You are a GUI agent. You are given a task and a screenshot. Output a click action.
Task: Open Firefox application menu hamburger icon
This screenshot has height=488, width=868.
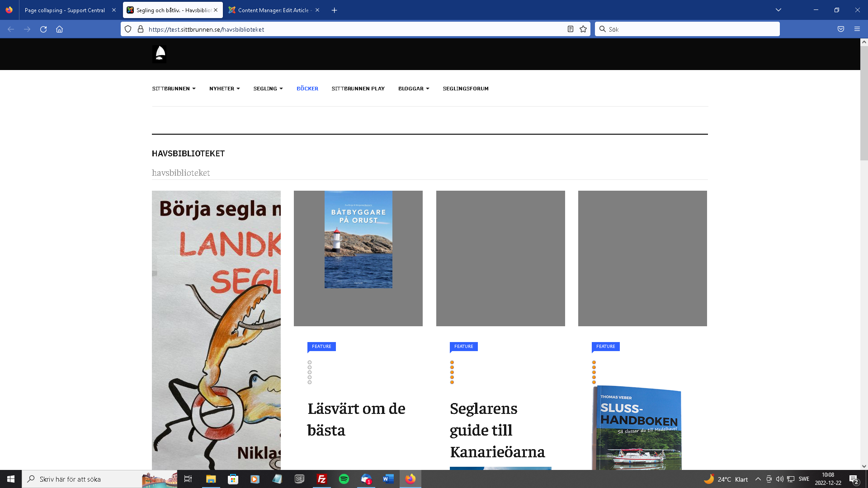click(857, 29)
